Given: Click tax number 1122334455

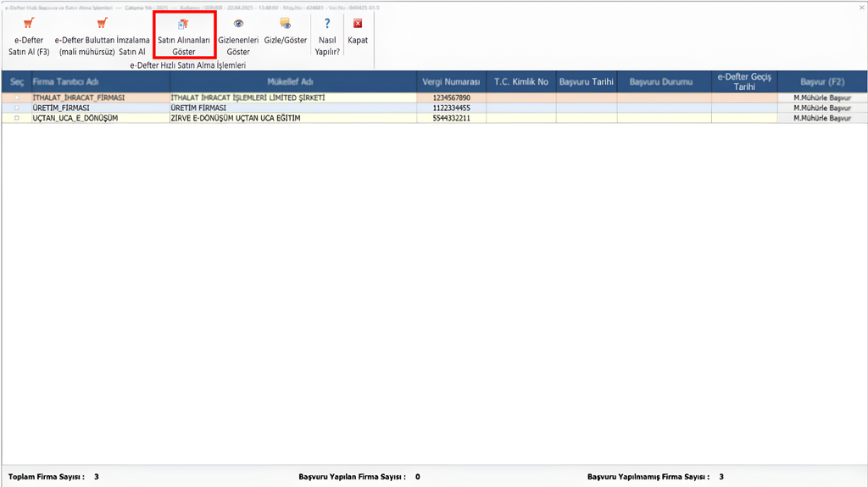Looking at the screenshot, I should 451,108.
